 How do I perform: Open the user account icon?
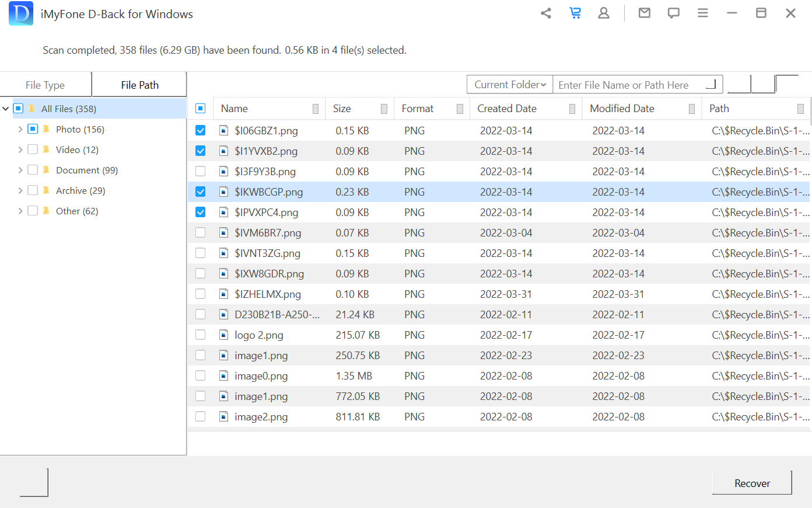click(604, 13)
